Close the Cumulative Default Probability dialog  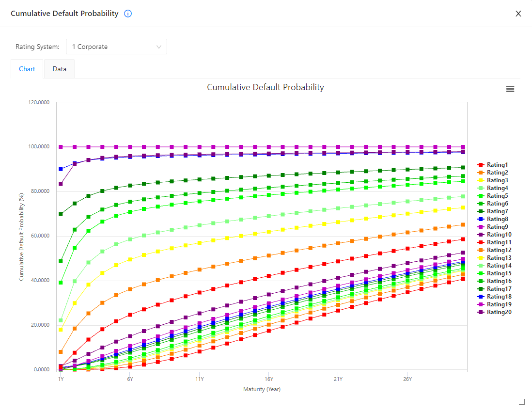coord(518,14)
